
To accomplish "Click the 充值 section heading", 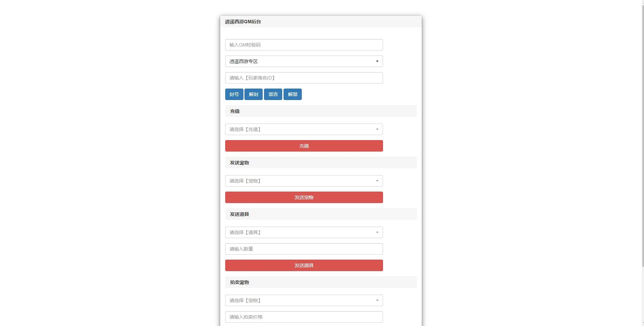I will tap(235, 111).
